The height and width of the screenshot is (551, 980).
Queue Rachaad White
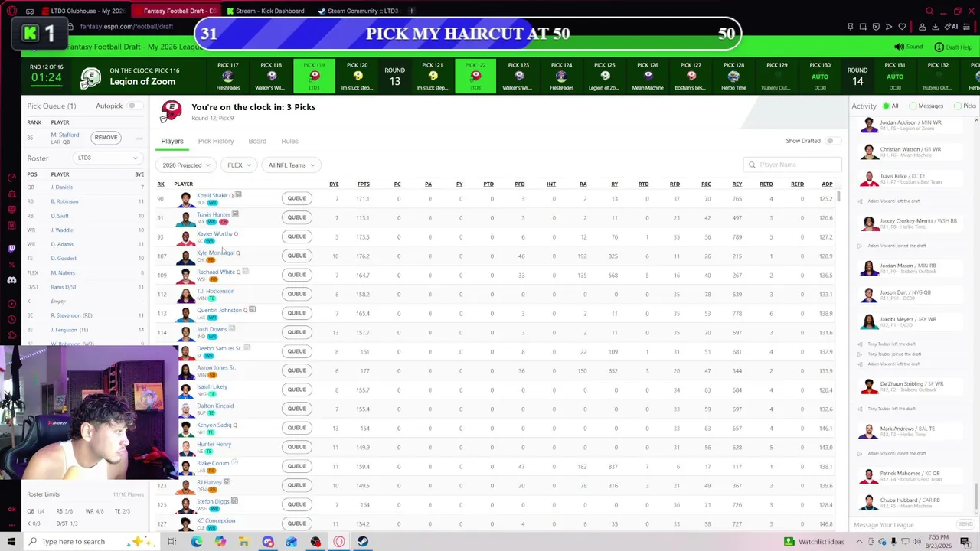pyautogui.click(x=297, y=275)
